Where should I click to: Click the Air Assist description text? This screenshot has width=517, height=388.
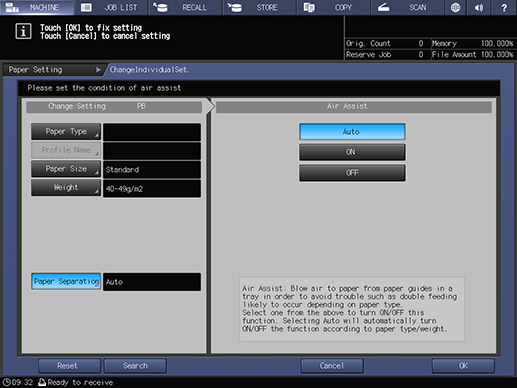(x=352, y=309)
